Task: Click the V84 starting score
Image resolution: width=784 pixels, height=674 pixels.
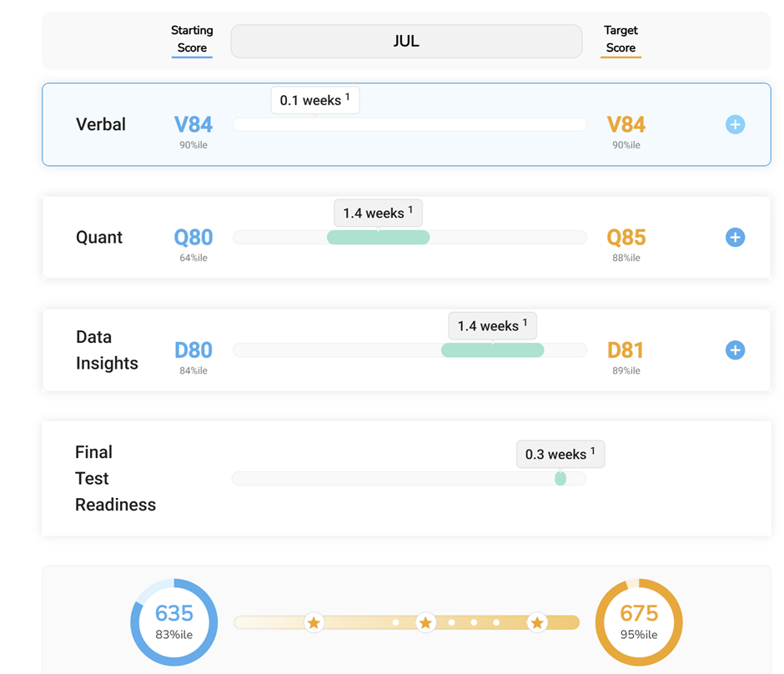Action: 193,125
